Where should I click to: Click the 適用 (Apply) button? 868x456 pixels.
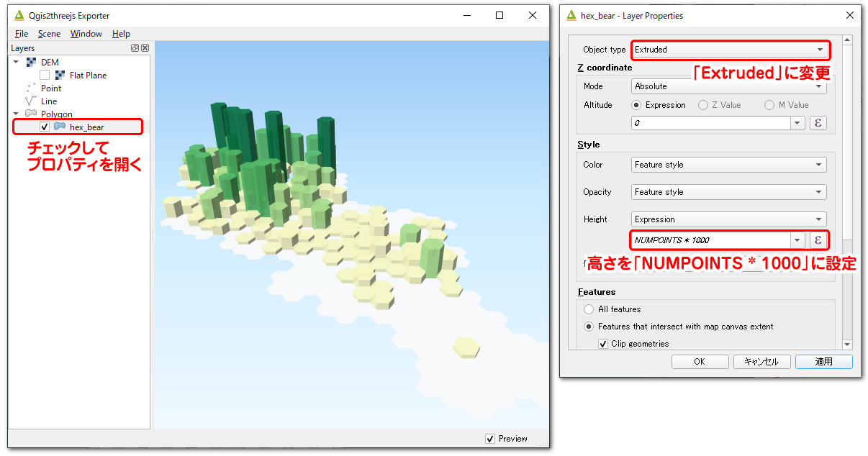(x=823, y=362)
